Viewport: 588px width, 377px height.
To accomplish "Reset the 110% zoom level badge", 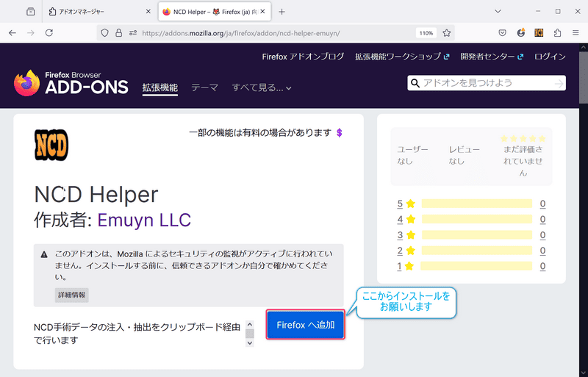I will tap(426, 33).
